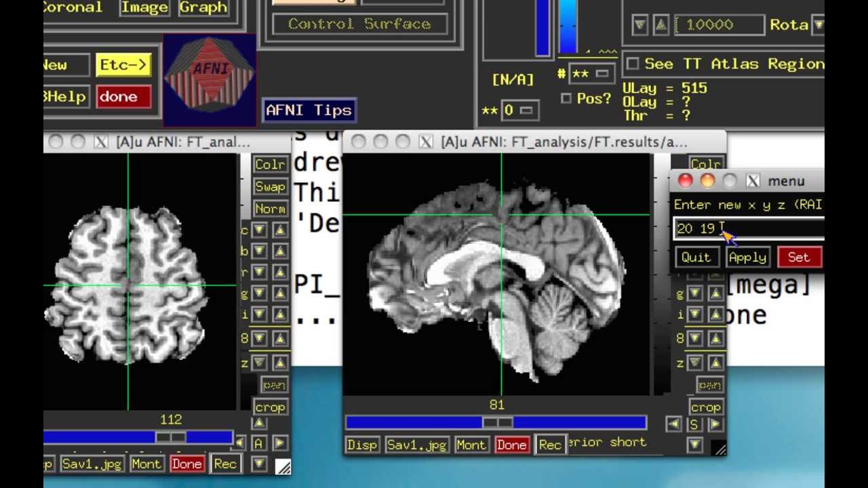Click pan button in axial viewer
The width and height of the screenshot is (868, 488).
pyautogui.click(x=274, y=385)
